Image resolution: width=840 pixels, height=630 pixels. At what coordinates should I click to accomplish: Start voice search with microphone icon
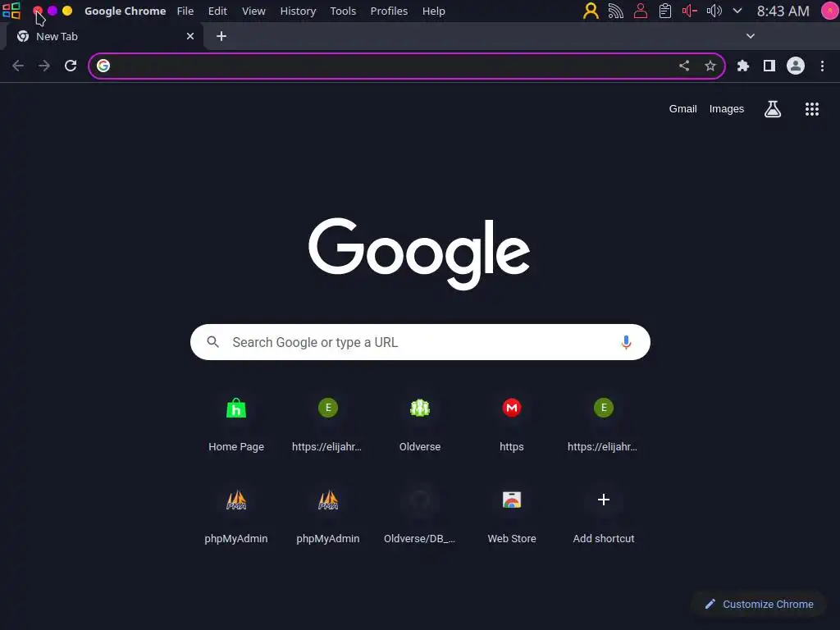626,342
